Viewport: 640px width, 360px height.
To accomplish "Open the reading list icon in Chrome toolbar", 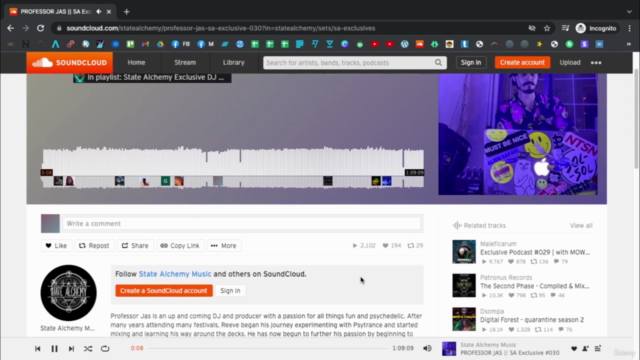I will [565, 28].
